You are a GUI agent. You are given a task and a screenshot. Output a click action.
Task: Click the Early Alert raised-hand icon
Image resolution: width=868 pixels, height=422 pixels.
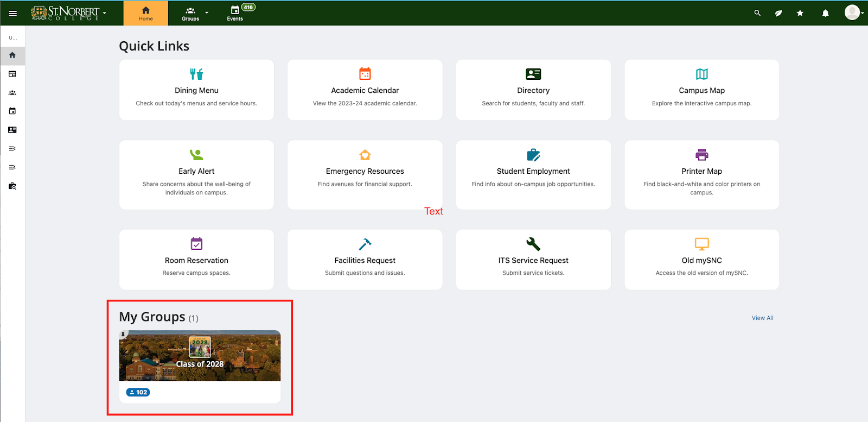click(x=196, y=155)
